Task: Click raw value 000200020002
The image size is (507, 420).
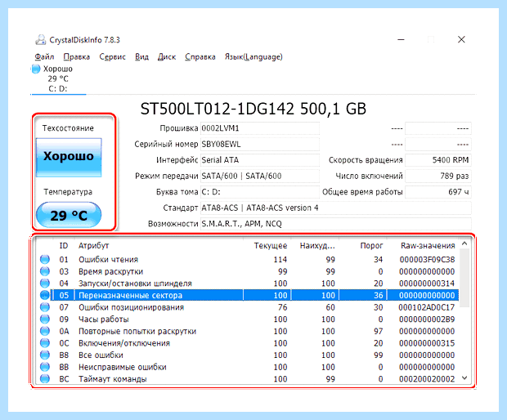Action: click(x=427, y=378)
